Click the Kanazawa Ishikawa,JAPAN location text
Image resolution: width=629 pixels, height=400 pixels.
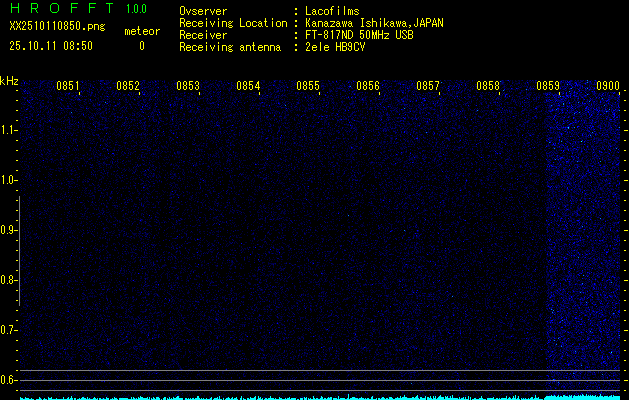[x=375, y=23]
